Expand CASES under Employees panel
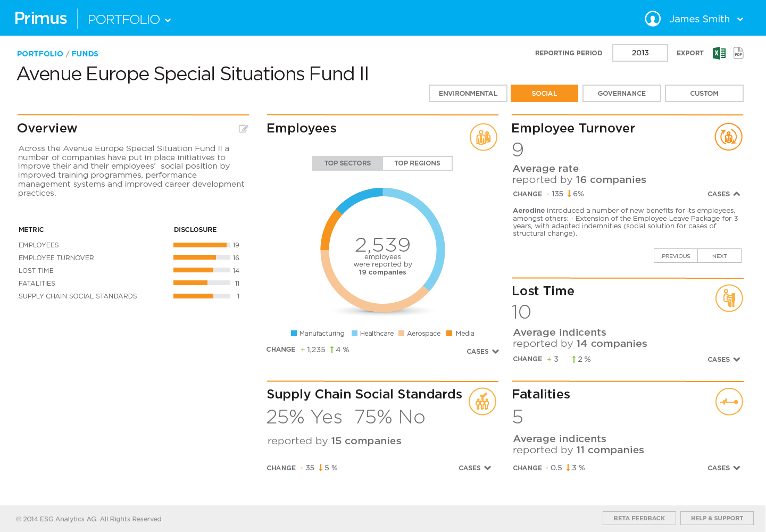Screen dimensions: 766x532 click(483, 352)
